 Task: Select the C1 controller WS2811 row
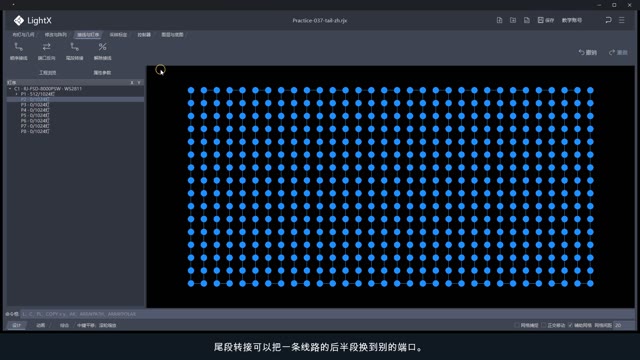[x=76, y=89]
